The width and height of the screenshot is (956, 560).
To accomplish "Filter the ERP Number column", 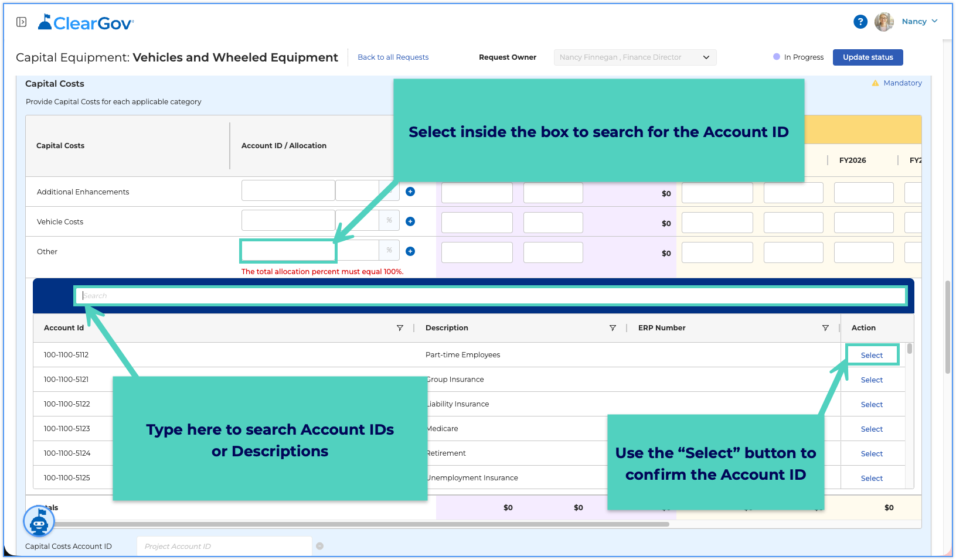I will pos(825,328).
